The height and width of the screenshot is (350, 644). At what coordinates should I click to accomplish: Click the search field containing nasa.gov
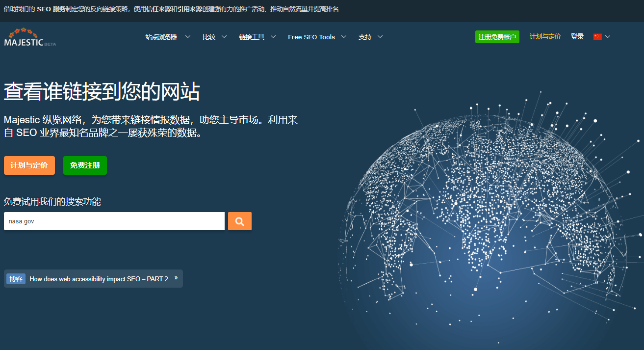pyautogui.click(x=114, y=221)
